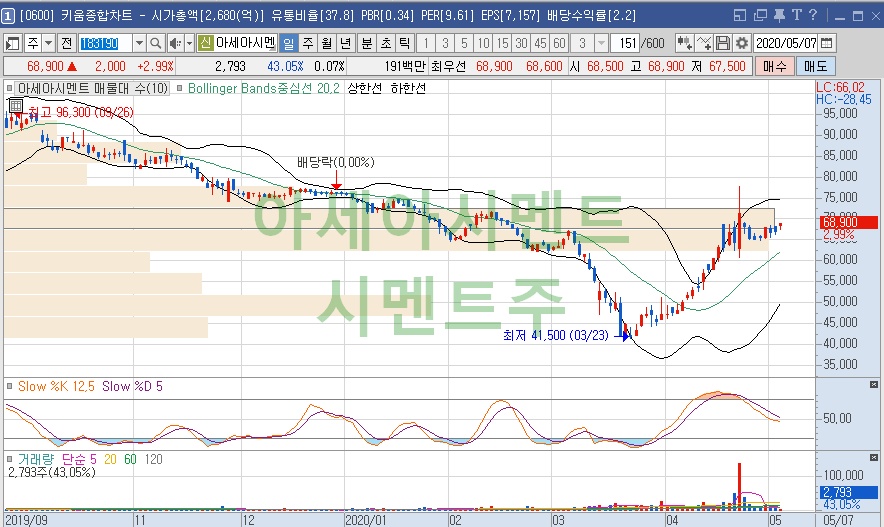Click the 아세아시멘트 매물대 수(10) indicator label
The width and height of the screenshot is (884, 527).
[92, 88]
